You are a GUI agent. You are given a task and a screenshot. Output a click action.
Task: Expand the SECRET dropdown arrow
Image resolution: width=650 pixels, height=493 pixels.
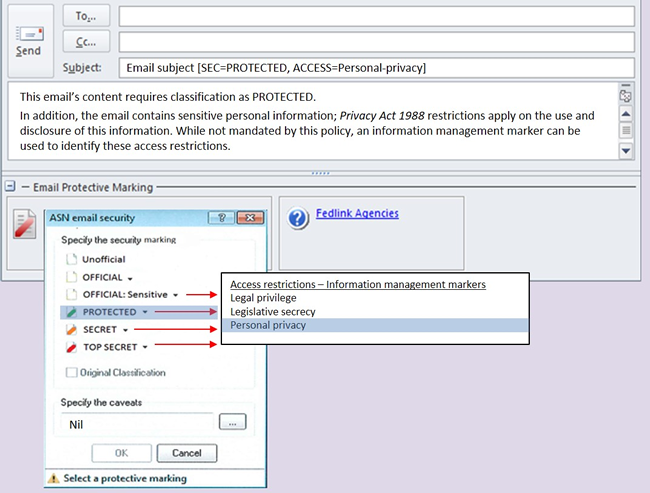click(124, 330)
